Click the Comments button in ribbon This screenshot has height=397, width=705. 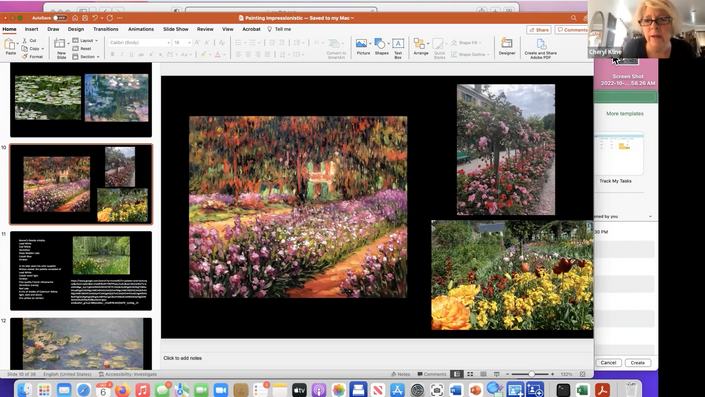click(572, 30)
